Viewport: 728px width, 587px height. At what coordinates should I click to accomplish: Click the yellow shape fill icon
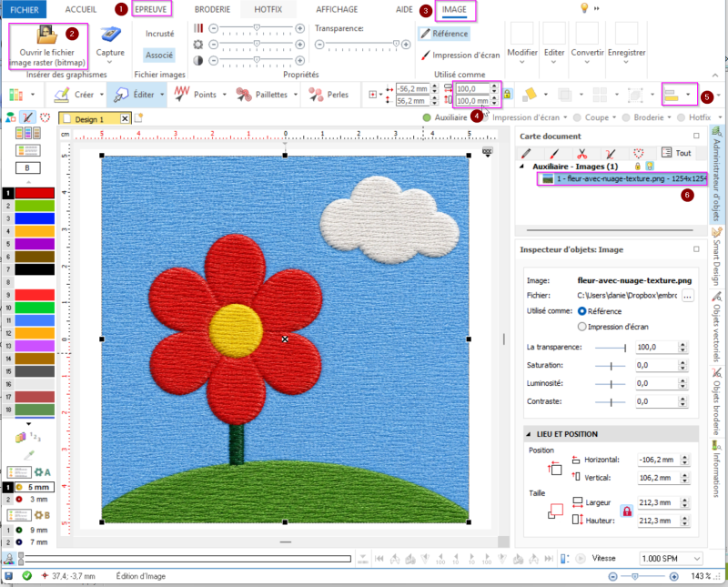point(530,95)
